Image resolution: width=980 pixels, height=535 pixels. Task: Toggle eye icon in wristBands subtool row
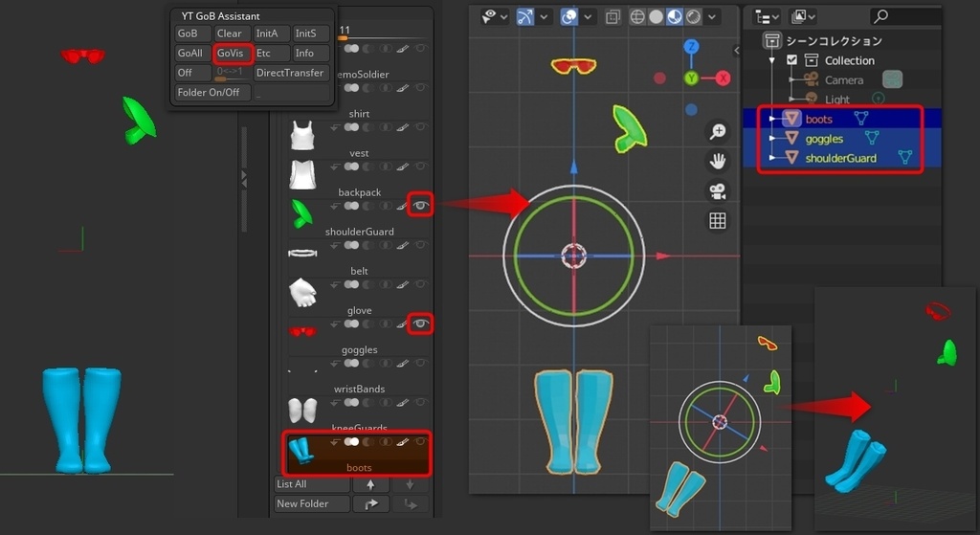[421, 363]
